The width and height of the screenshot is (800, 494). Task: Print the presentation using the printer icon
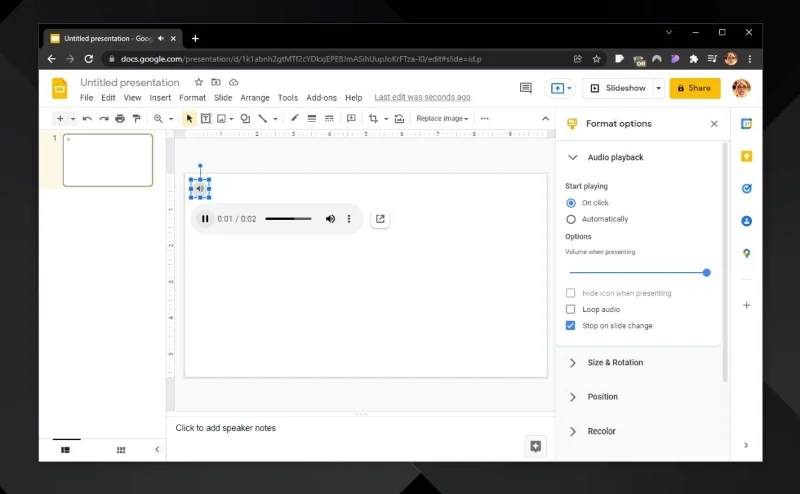click(120, 118)
